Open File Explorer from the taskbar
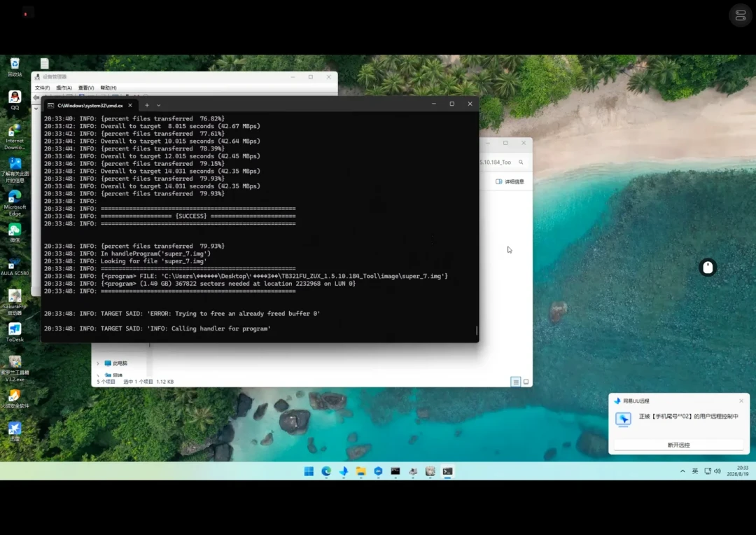 point(361,471)
